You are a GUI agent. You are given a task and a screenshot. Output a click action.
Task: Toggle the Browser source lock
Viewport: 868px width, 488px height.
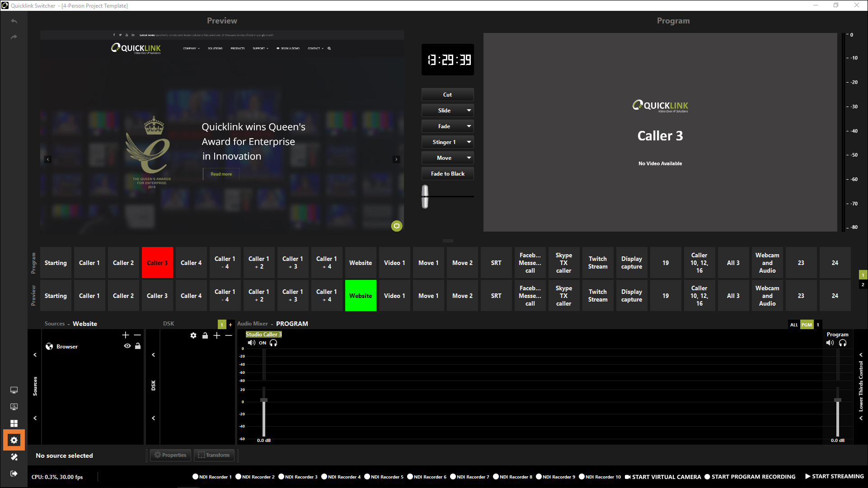point(138,346)
